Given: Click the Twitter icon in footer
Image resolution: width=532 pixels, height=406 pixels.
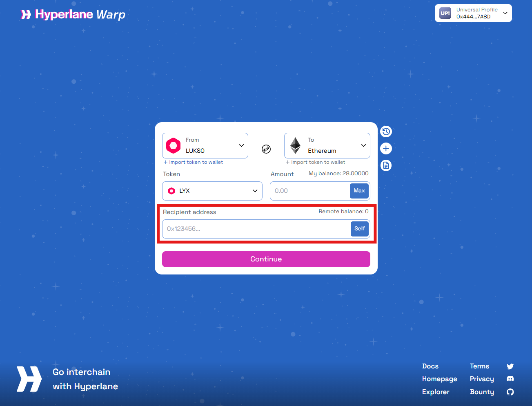Looking at the screenshot, I should pos(510,366).
